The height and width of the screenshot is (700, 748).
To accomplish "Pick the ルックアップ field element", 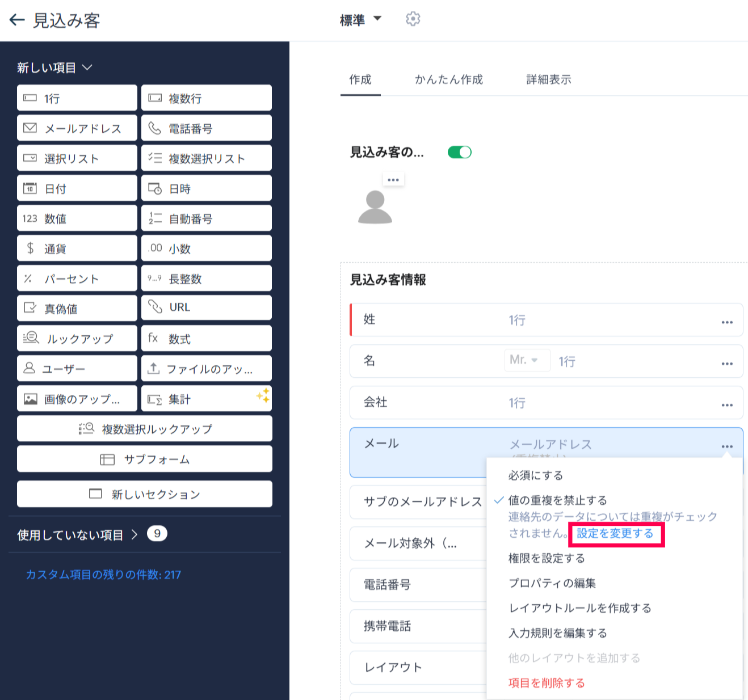I will (77, 339).
